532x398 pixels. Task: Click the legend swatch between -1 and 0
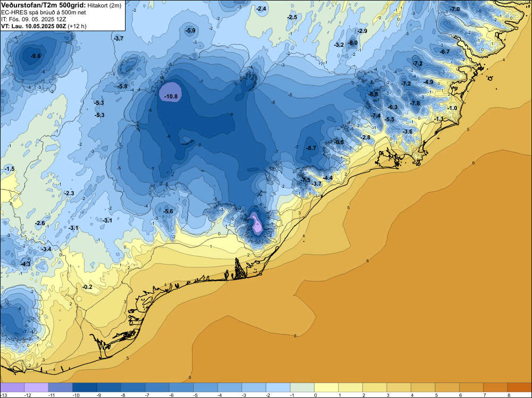pos(302,387)
